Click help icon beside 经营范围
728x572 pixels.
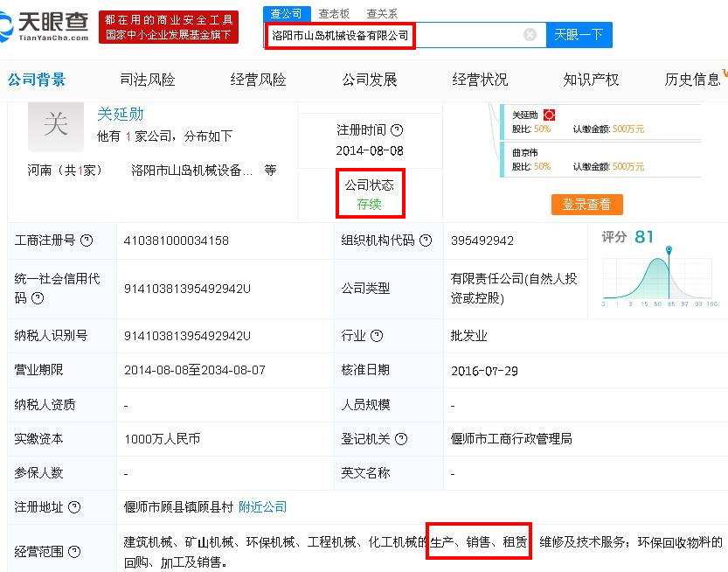pyautogui.click(x=74, y=552)
